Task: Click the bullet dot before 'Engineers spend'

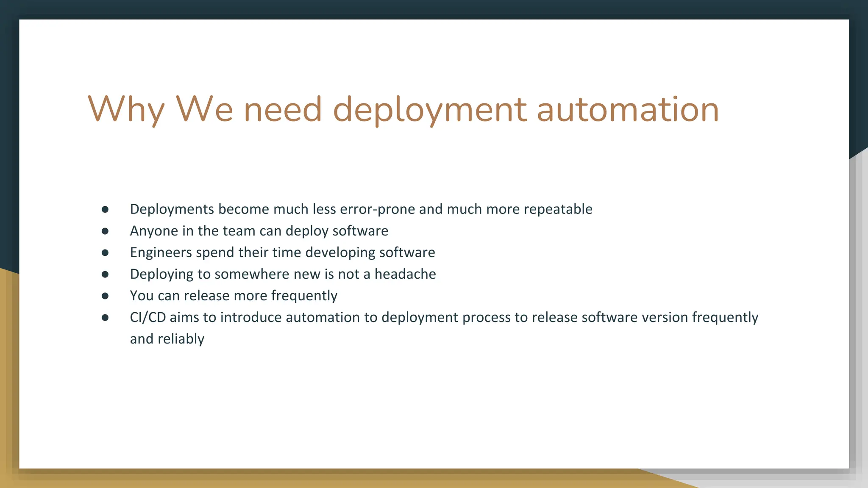Action: (105, 252)
